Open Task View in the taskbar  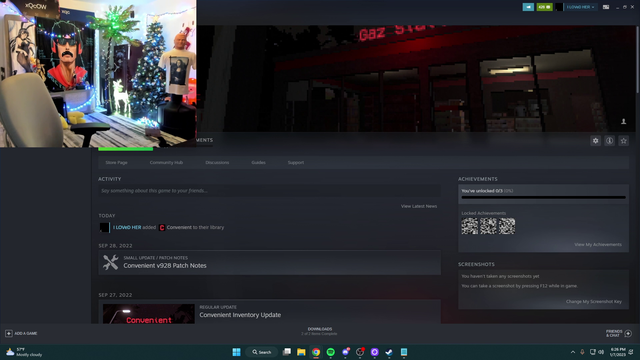(x=287, y=352)
